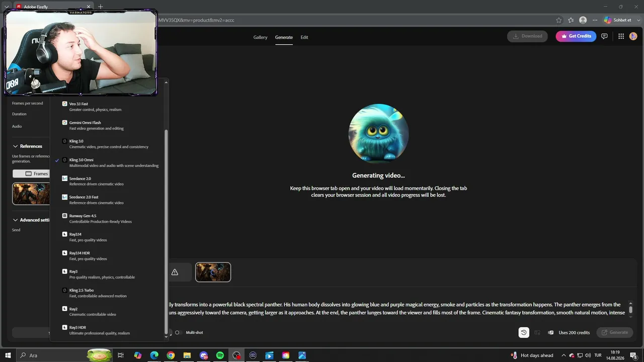Screen dimensions: 644x362
Task: Bookmark this page with the star icon
Action: tap(559, 20)
